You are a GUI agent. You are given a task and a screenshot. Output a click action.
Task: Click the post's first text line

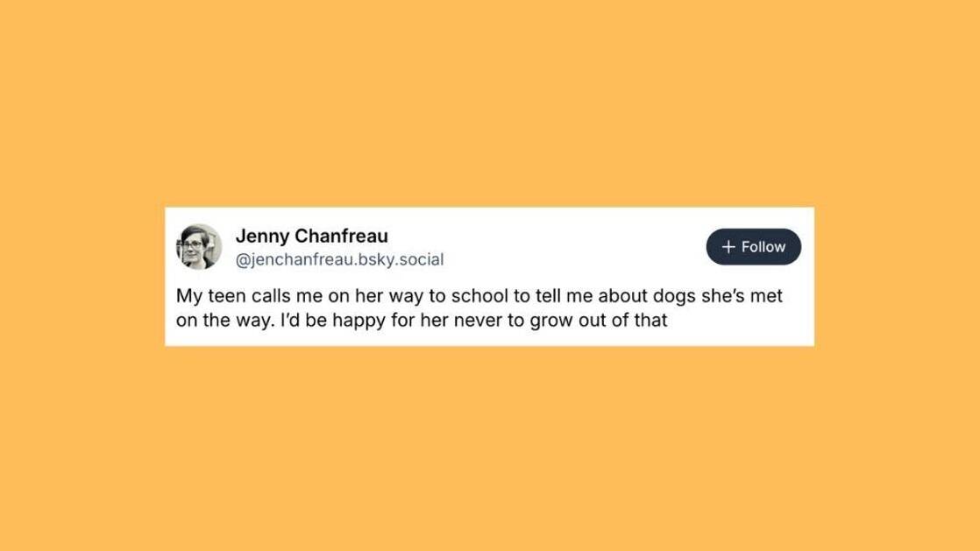pos(479,296)
